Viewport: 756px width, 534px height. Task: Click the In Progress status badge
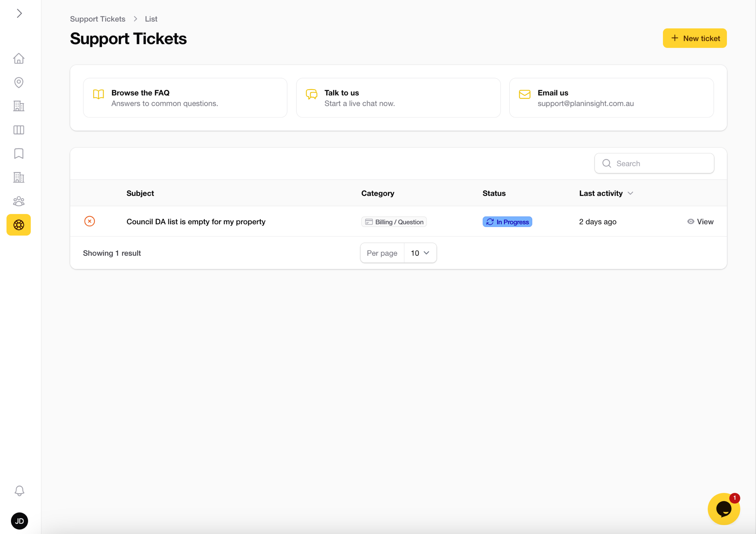click(x=507, y=222)
